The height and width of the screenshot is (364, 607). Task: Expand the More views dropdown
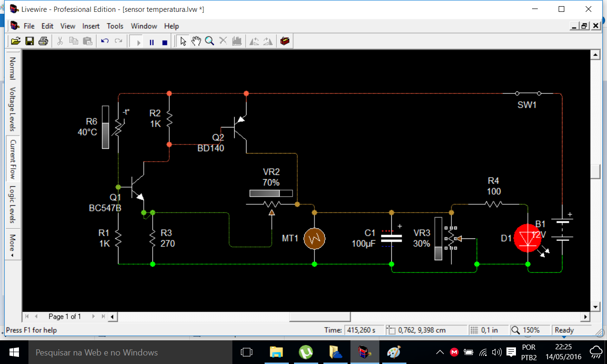point(13,246)
